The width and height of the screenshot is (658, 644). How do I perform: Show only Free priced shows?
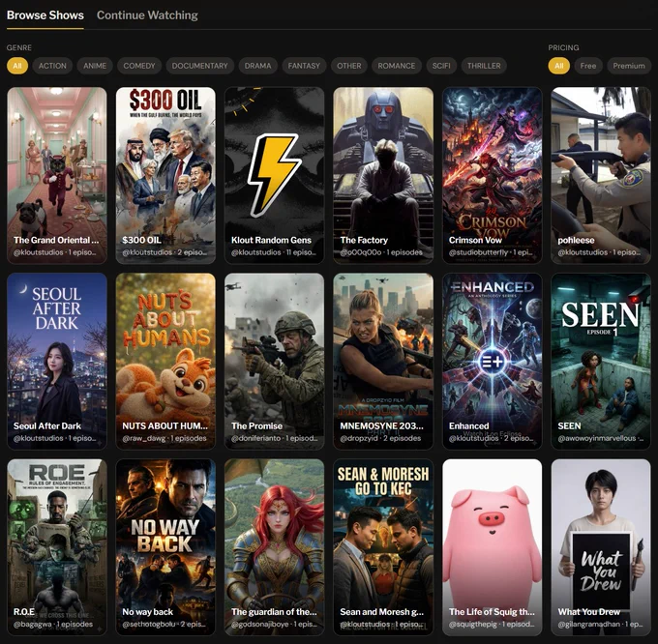(588, 66)
